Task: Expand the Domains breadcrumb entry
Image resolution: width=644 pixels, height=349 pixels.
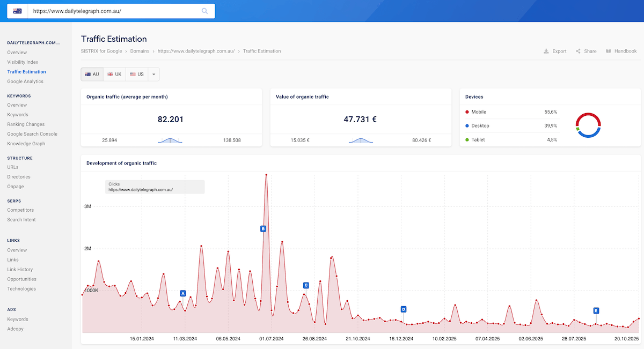Action: 140,51
